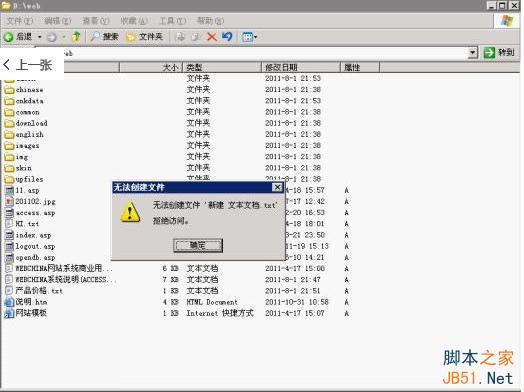The width and height of the screenshot is (524, 392).
Task: Click the Move To toolbar icon
Action: (x=180, y=37)
